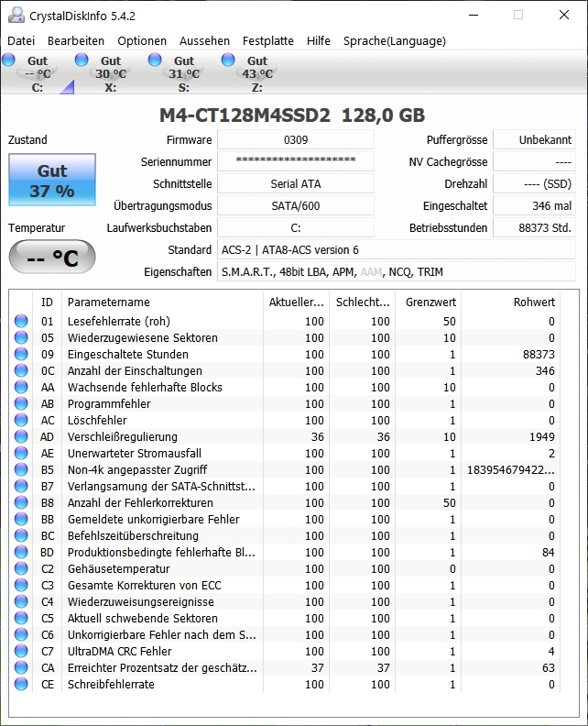The height and width of the screenshot is (726, 588).
Task: Click status icon of Anzahl der Fehlerkorrekturen
Action: tap(21, 502)
